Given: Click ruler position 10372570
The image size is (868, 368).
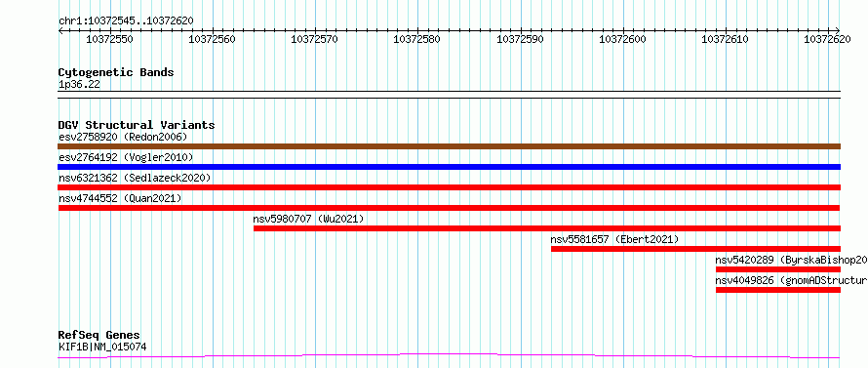Looking at the screenshot, I should click(314, 39).
